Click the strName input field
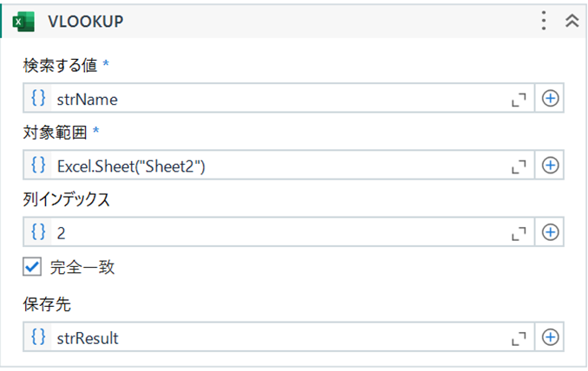This screenshot has height=371, width=588. click(x=278, y=99)
